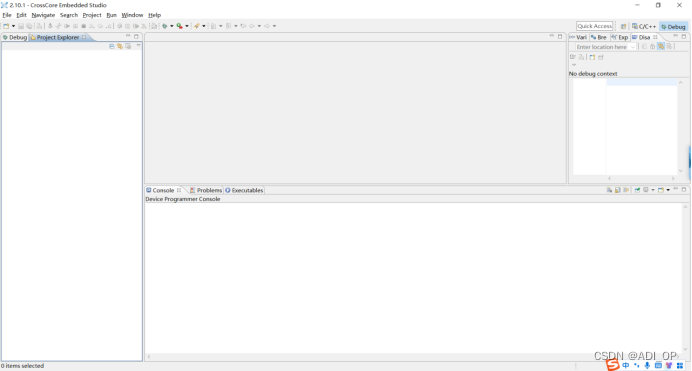The width and height of the screenshot is (692, 371).
Task: Open the Navigate menu
Action: pos(43,15)
